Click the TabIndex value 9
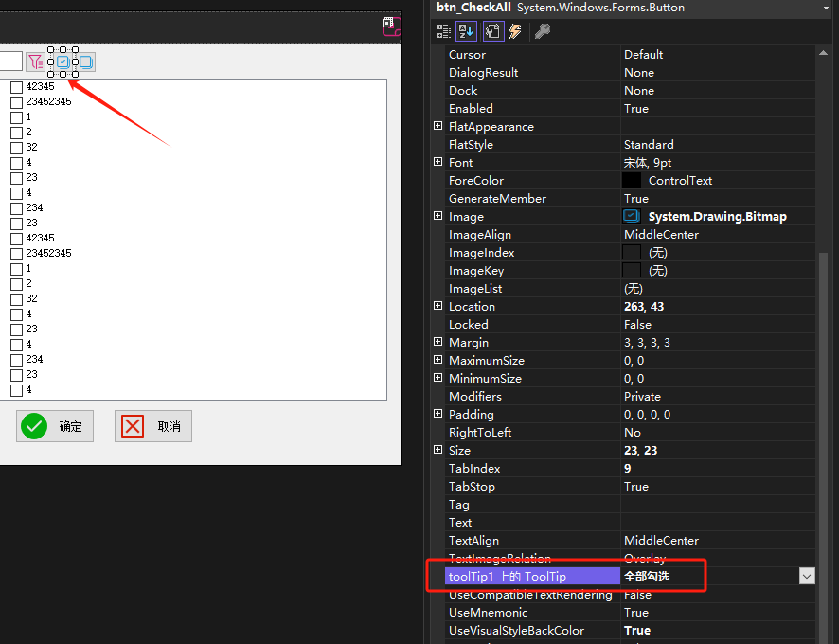This screenshot has height=644, width=839. tap(627, 469)
